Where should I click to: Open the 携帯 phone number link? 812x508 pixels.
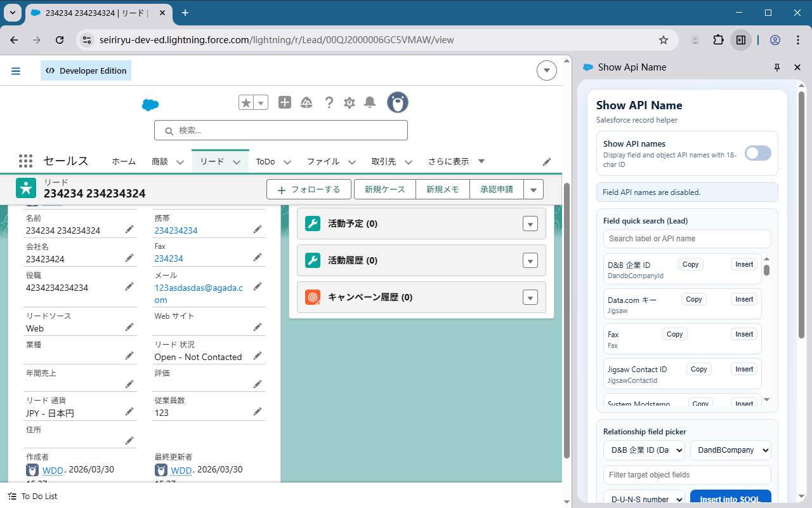pyautogui.click(x=176, y=231)
